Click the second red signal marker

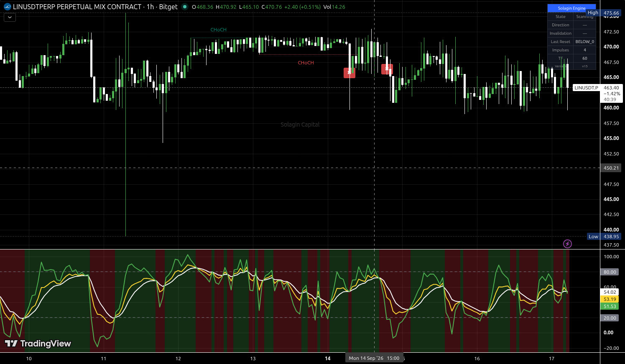(x=387, y=69)
